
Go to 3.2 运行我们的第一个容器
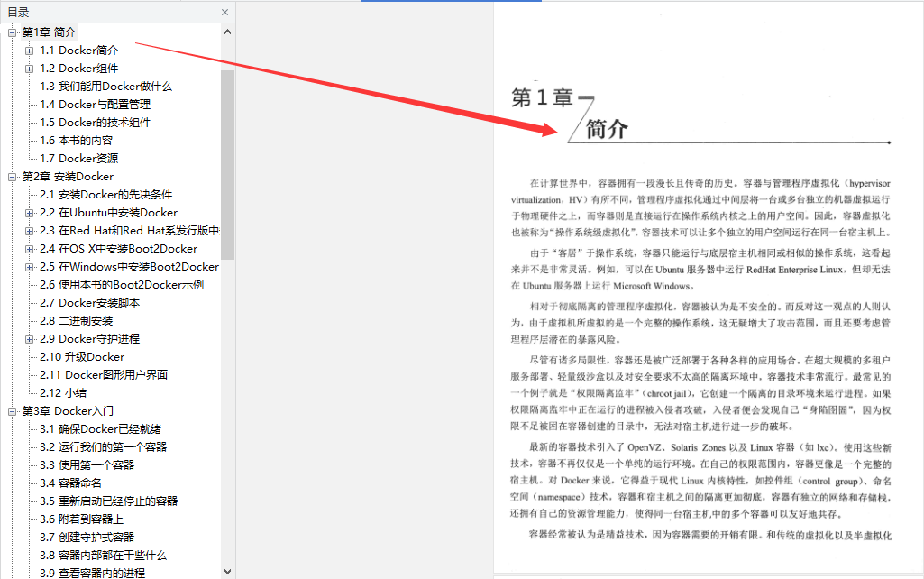click(x=103, y=447)
